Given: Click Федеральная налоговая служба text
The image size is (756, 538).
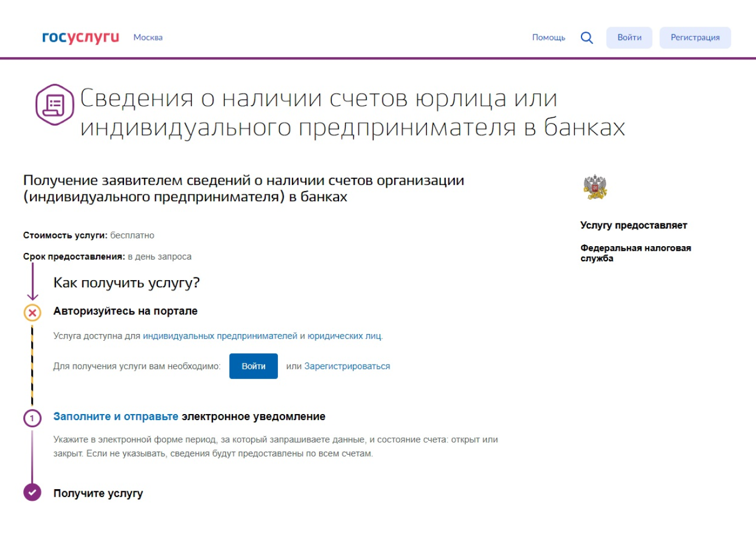Looking at the screenshot, I should (635, 253).
